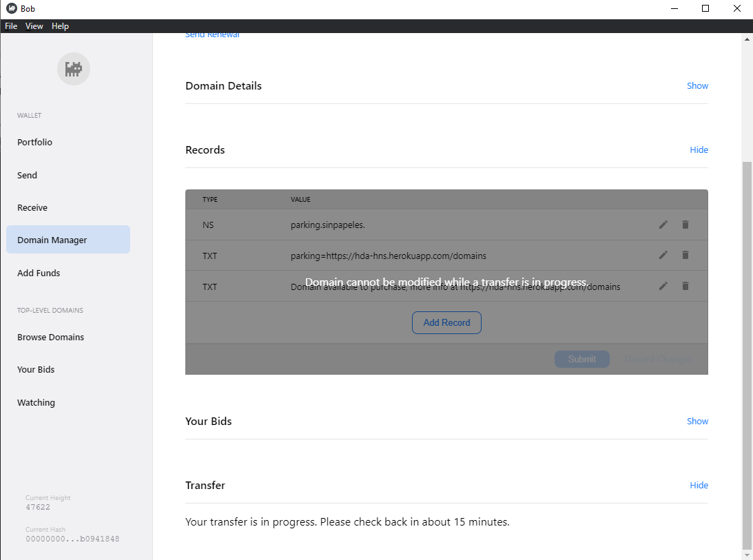Go to Portfolio in the sidebar
Screen dimensions: 753x560
point(35,143)
